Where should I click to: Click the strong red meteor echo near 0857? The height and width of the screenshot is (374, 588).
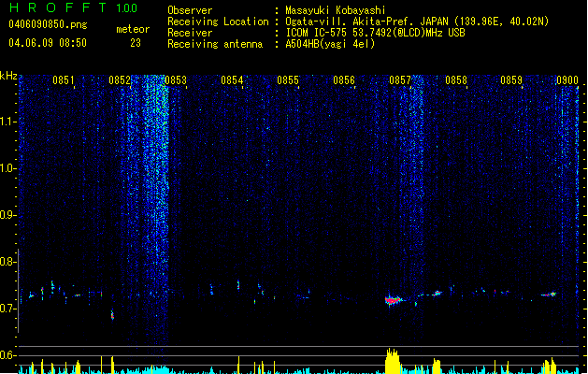point(393,300)
